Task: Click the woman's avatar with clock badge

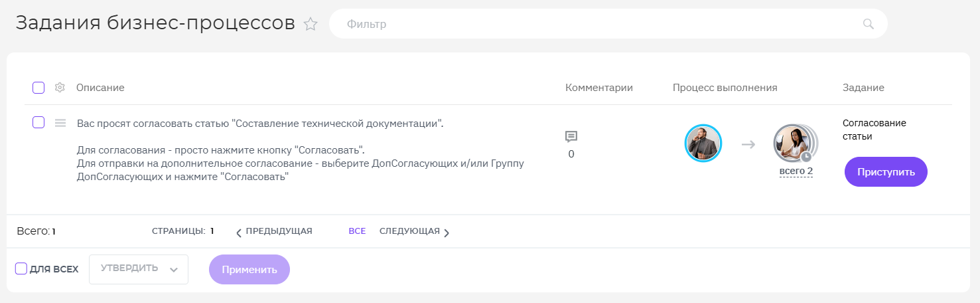Action: 793,143
